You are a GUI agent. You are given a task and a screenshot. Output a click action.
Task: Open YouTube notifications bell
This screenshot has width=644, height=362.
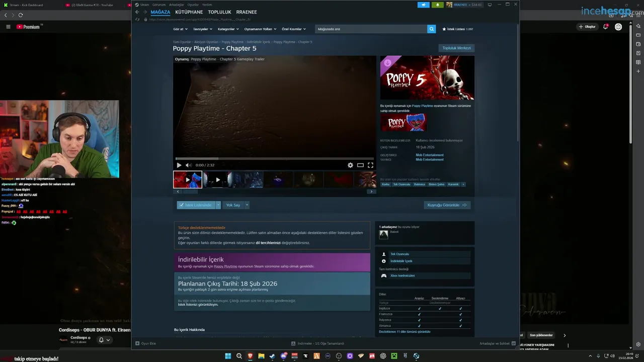[x=606, y=27]
